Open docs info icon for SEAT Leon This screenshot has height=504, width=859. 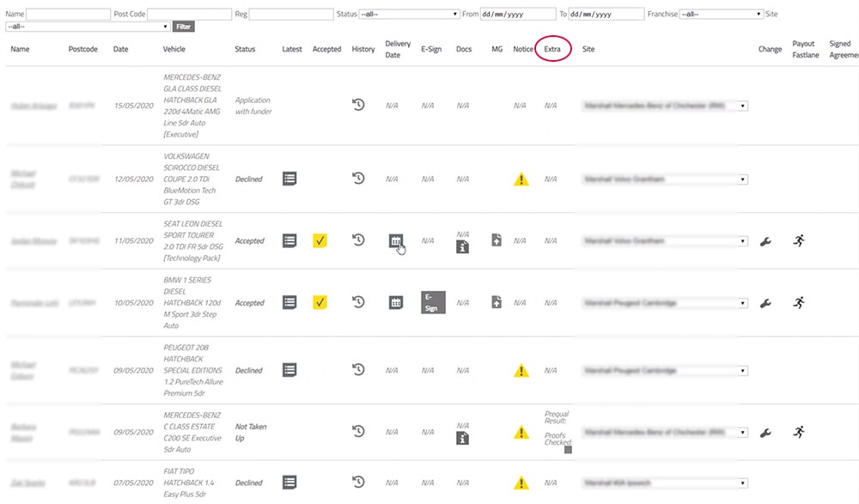462,247
